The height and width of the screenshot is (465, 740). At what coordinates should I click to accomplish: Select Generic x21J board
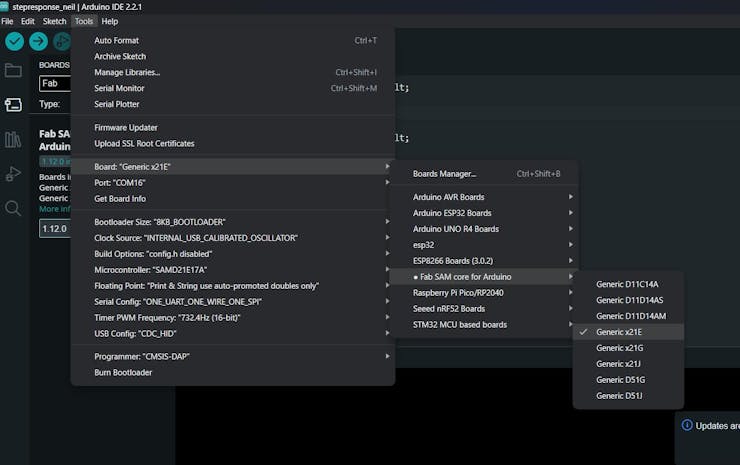pyautogui.click(x=628, y=364)
